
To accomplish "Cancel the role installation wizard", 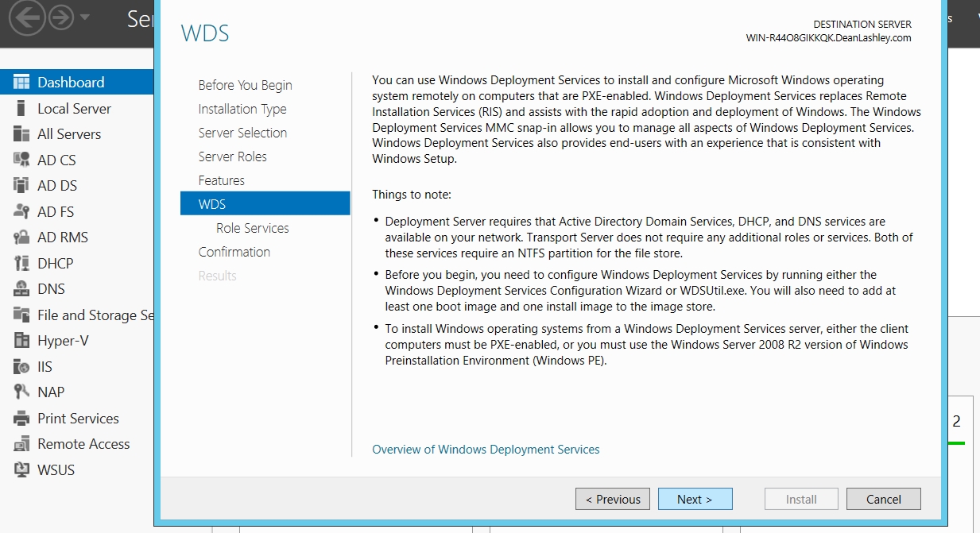I will coord(883,499).
